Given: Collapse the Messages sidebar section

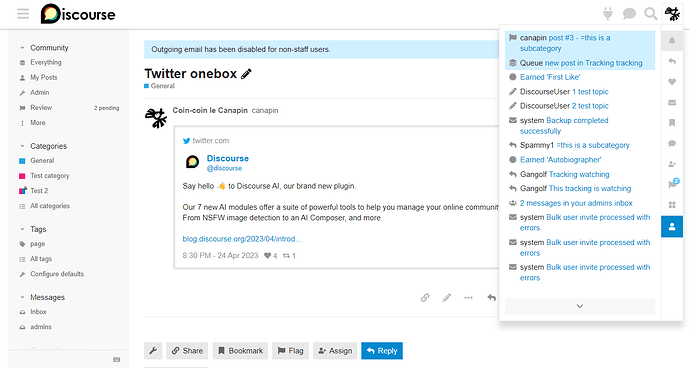Looking at the screenshot, I should (42, 297).
